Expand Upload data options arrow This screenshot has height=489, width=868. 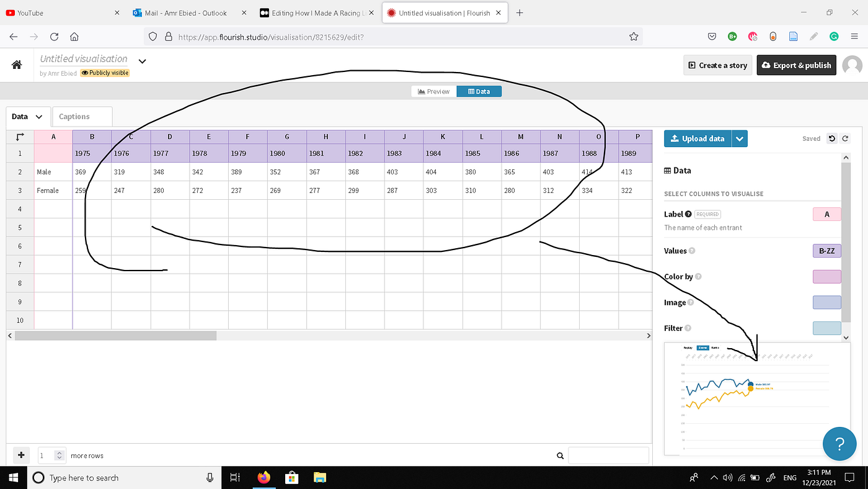point(740,138)
